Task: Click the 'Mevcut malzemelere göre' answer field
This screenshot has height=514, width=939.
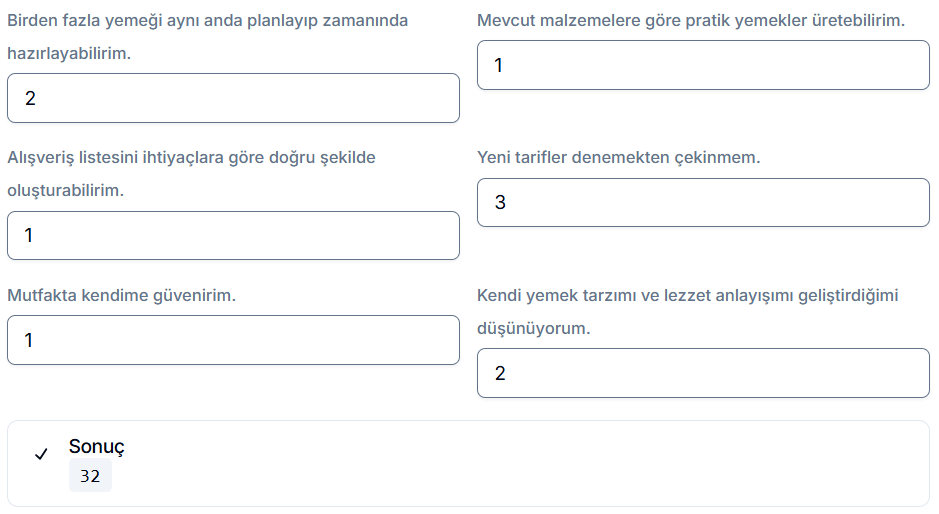Action: click(x=703, y=65)
